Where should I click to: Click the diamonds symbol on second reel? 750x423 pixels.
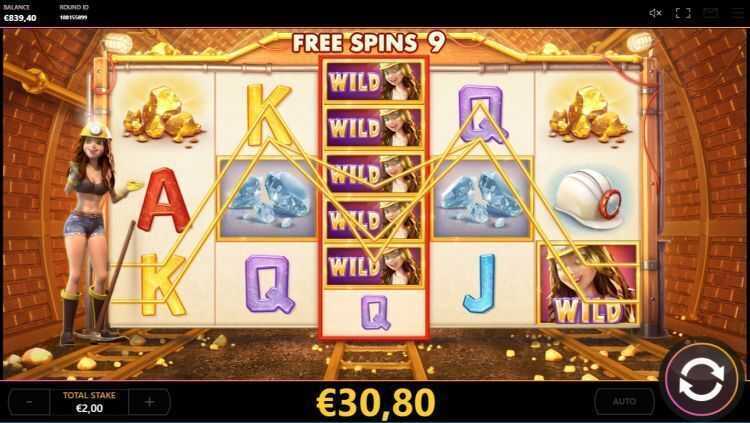267,198
